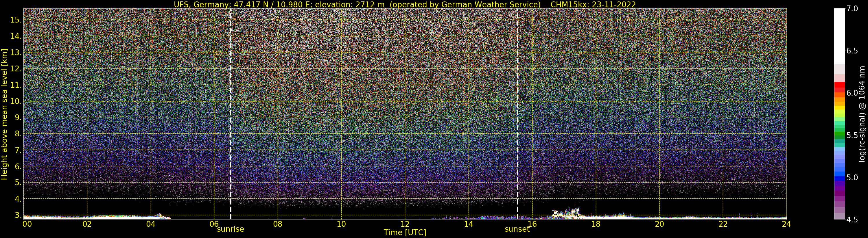Viewport: 868px width, 238px height.
Task: Click the 4. tick label on the height axis
Action: coord(18,199)
